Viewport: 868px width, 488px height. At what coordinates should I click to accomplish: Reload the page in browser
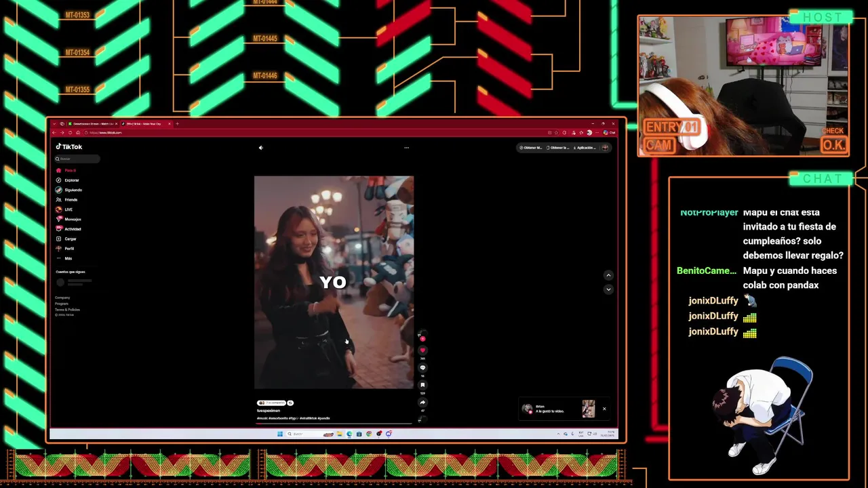click(x=70, y=133)
